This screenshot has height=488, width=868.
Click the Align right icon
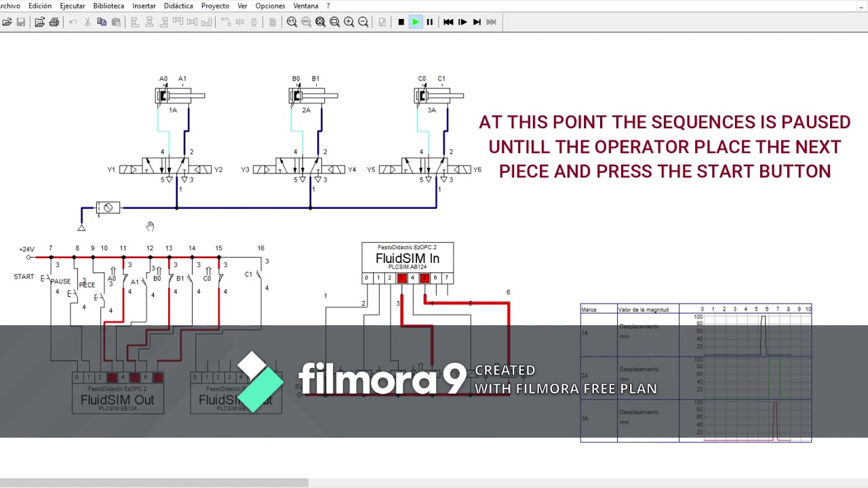click(x=163, y=22)
